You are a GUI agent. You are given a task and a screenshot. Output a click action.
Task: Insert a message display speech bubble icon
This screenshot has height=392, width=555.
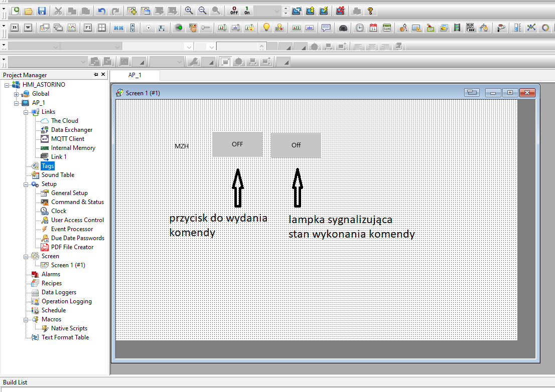click(326, 28)
